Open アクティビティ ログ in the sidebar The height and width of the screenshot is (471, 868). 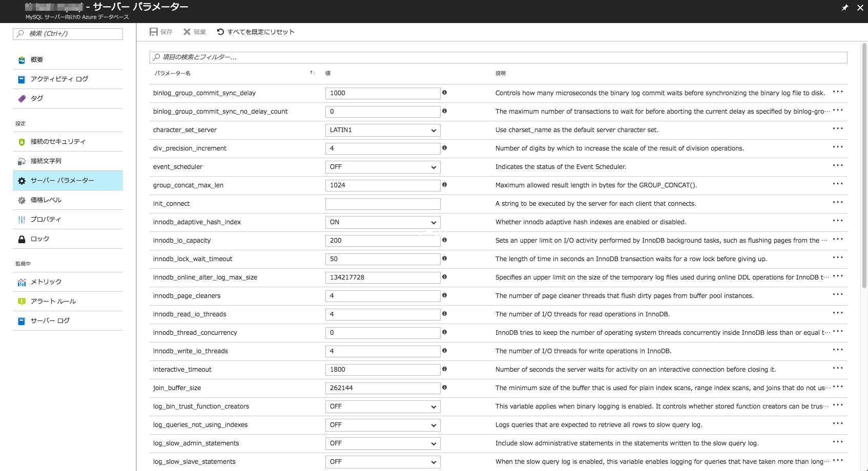point(68,79)
